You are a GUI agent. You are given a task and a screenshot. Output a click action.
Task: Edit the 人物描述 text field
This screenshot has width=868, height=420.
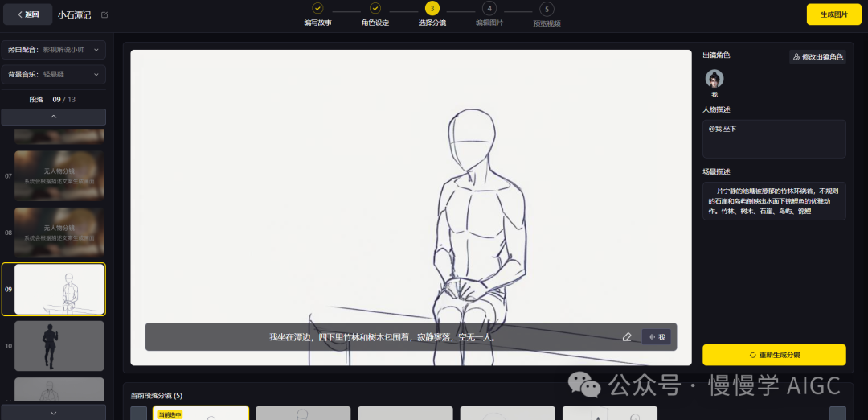774,139
